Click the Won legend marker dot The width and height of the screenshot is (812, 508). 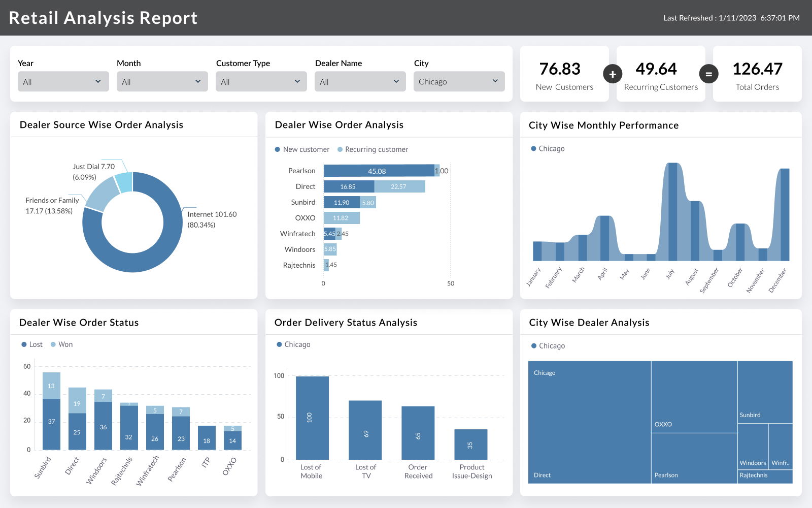53,344
